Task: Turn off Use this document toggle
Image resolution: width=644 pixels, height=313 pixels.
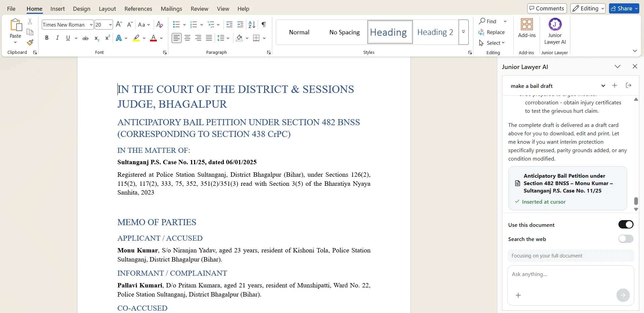Action: [626, 224]
